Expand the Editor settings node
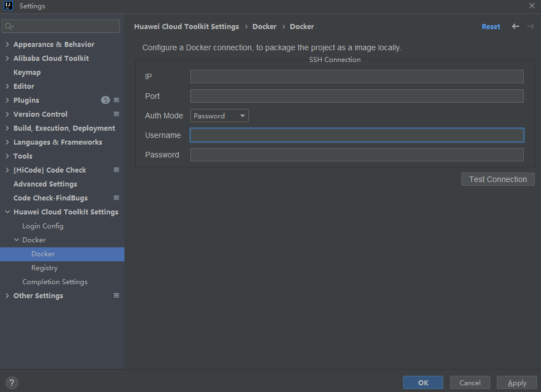 pyautogui.click(x=7, y=86)
